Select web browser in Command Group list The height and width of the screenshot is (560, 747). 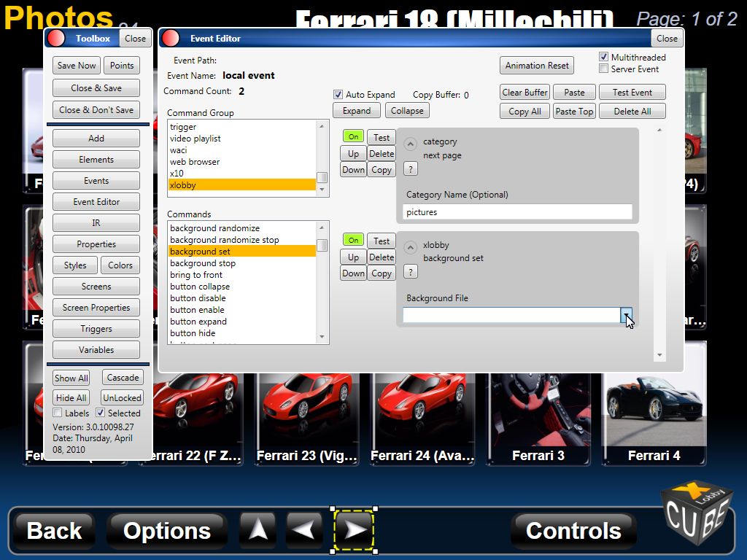pyautogui.click(x=242, y=162)
